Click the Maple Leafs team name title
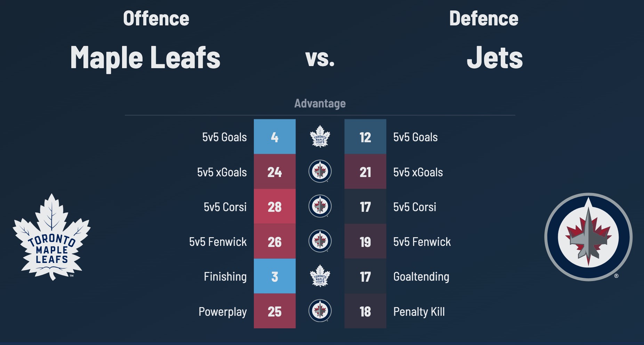This screenshot has height=345, width=644. (145, 58)
